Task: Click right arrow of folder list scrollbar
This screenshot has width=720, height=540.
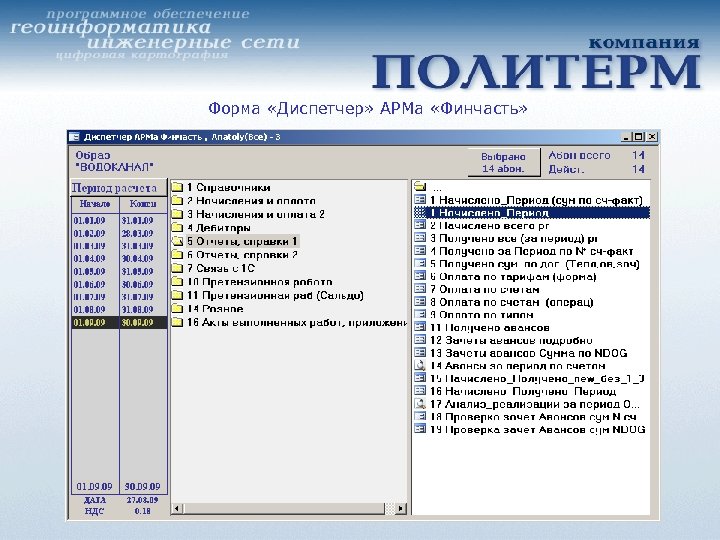Action: [x=401, y=508]
